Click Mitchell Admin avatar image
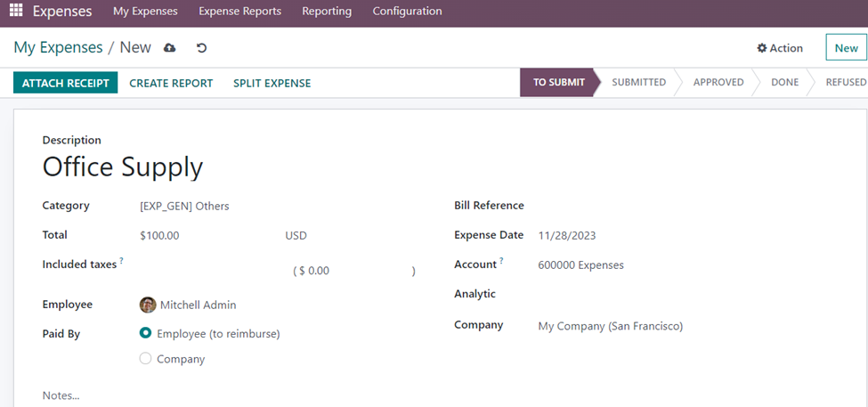The height and width of the screenshot is (407, 868). [x=148, y=305]
